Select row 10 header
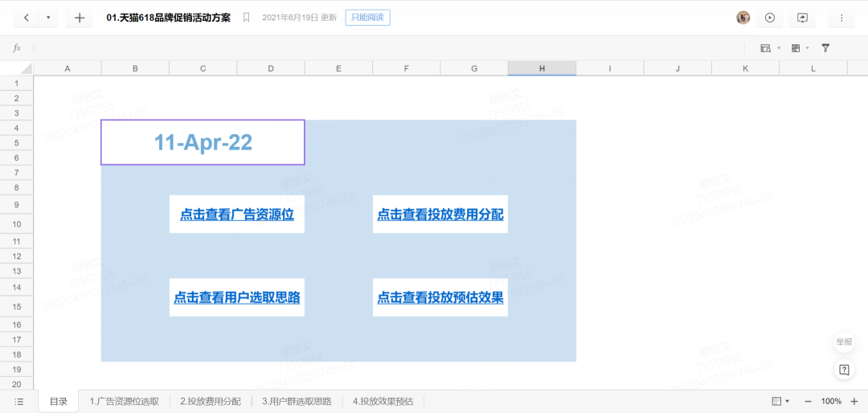 17,223
